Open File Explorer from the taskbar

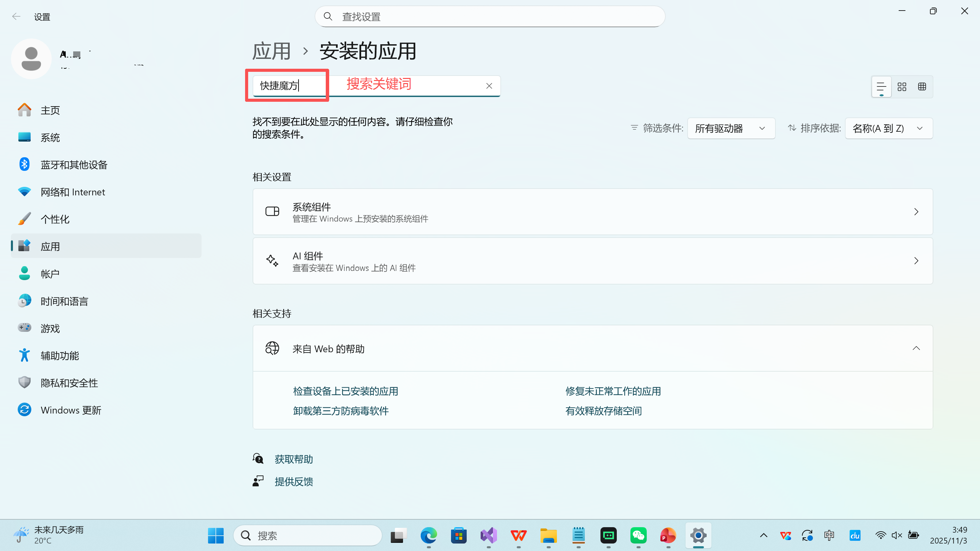coord(548,535)
